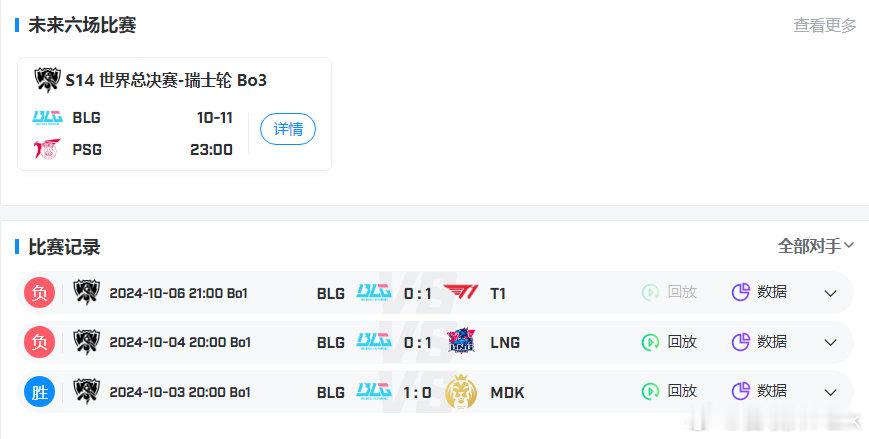869x439 pixels.
Task: Click the 详情 details button
Action: (288, 129)
